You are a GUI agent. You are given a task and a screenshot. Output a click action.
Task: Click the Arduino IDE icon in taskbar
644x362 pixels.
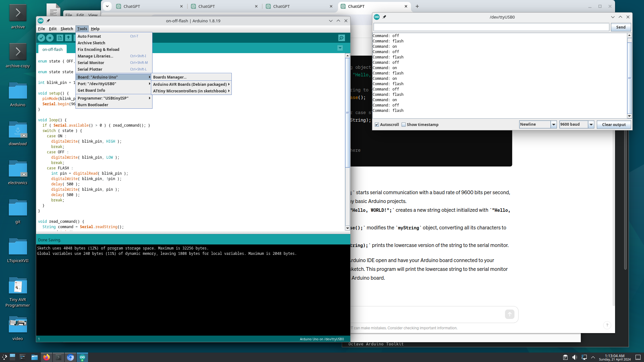[x=82, y=357]
